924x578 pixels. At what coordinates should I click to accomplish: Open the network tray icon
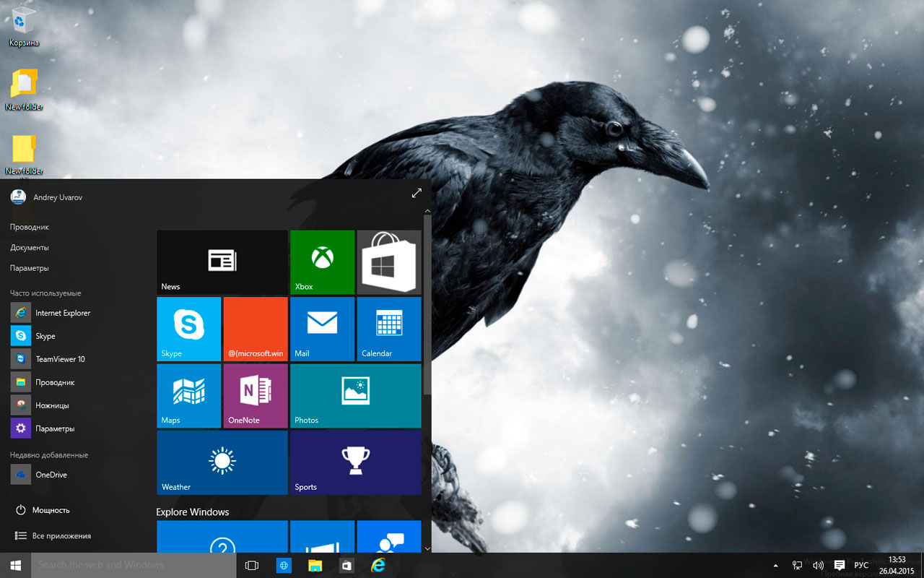pos(798,566)
